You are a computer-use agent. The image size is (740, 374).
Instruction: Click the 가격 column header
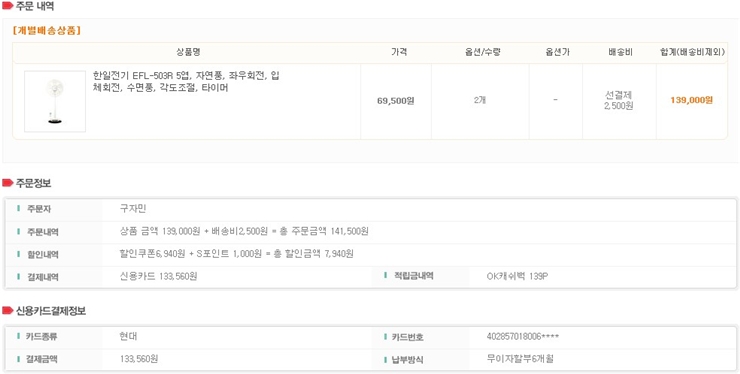tap(399, 52)
